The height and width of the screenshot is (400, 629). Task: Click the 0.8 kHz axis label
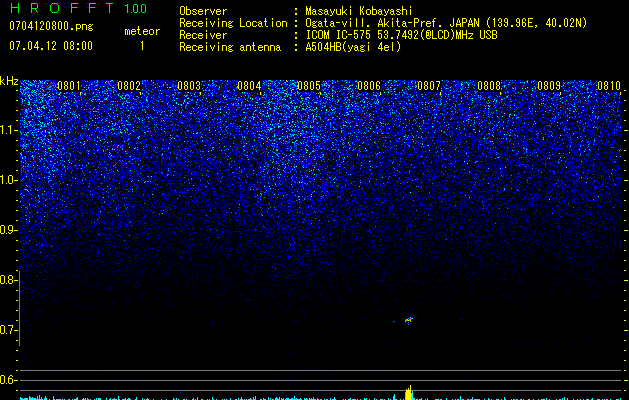click(x=7, y=280)
